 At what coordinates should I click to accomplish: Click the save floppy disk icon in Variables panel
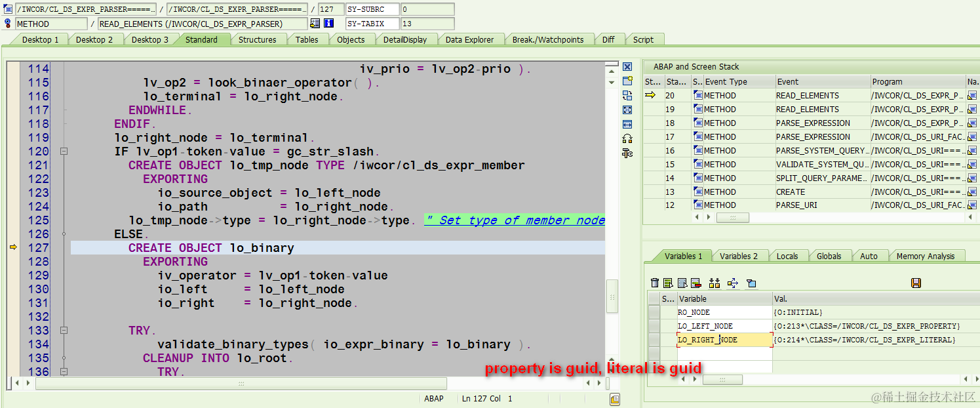click(916, 283)
